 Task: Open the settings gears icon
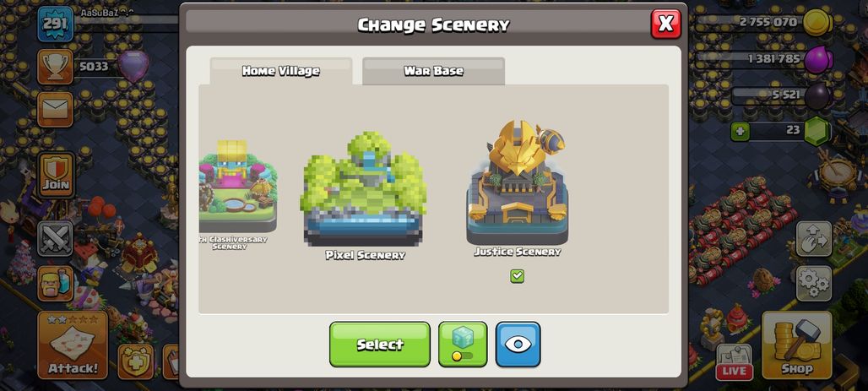[x=814, y=284]
